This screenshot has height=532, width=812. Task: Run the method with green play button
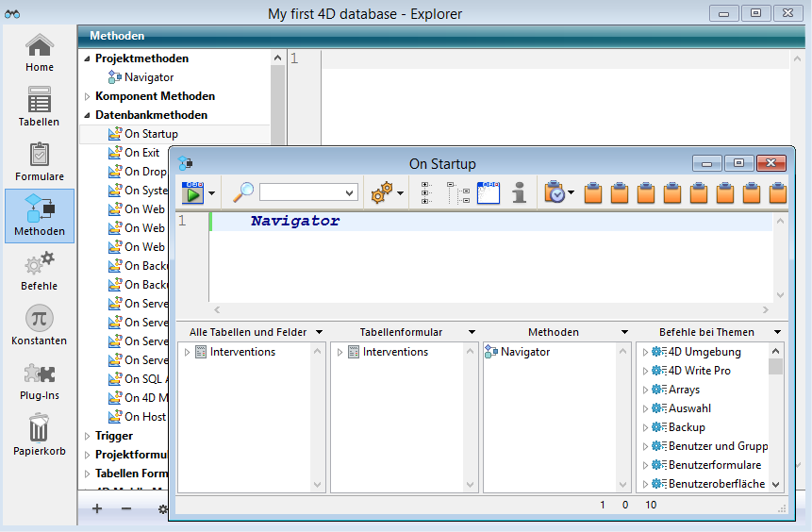point(193,192)
